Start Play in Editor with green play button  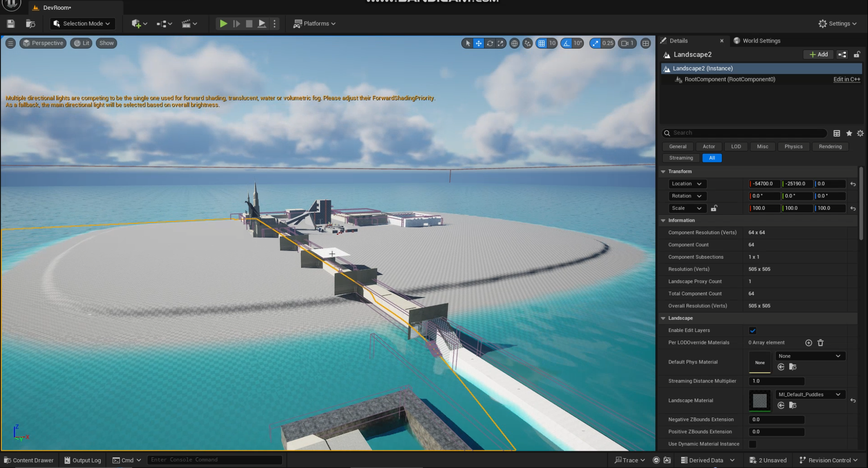pyautogui.click(x=223, y=24)
